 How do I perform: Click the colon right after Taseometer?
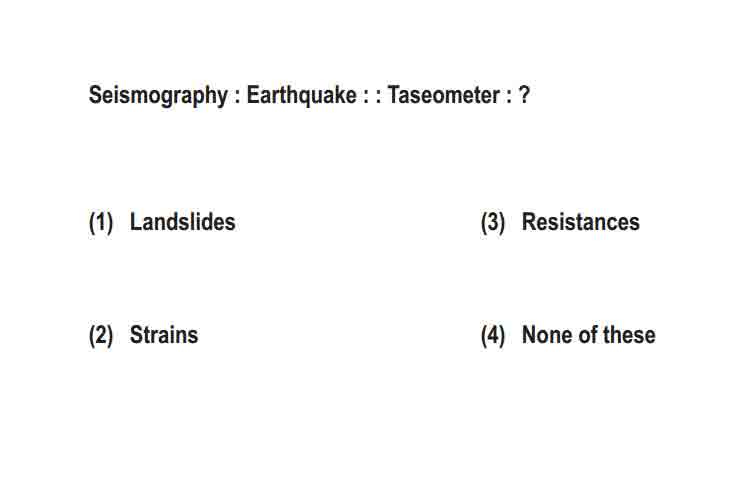click(509, 97)
